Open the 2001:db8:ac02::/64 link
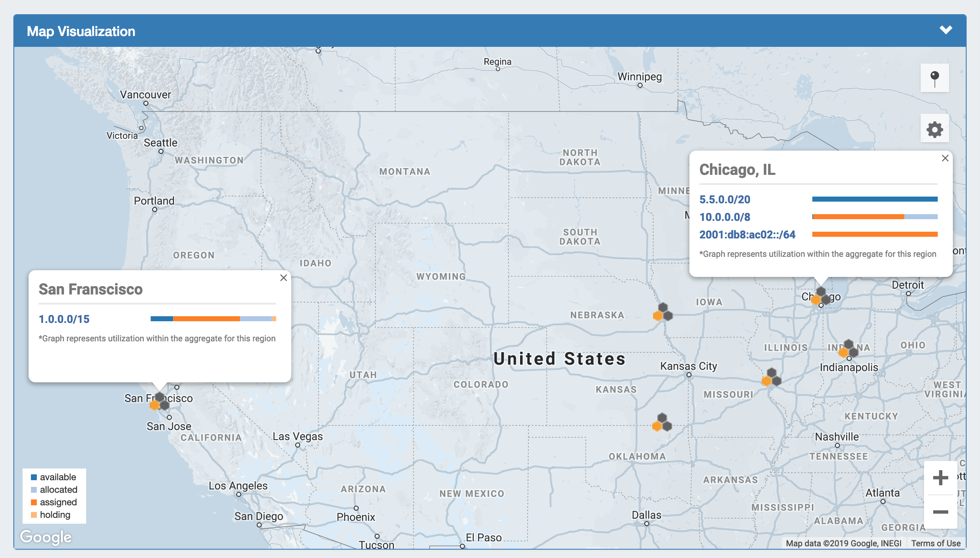The width and height of the screenshot is (980, 558). point(747,235)
